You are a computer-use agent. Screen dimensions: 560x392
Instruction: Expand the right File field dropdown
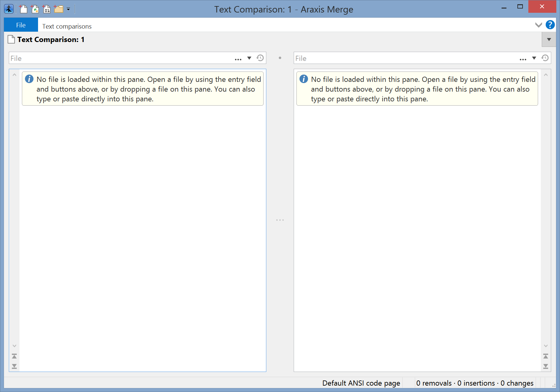(534, 58)
